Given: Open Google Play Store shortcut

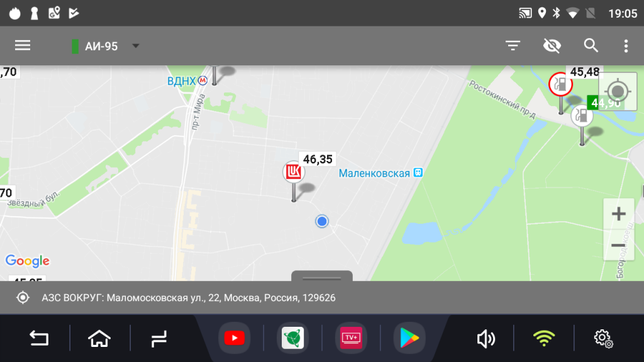Looking at the screenshot, I should pyautogui.click(x=409, y=338).
